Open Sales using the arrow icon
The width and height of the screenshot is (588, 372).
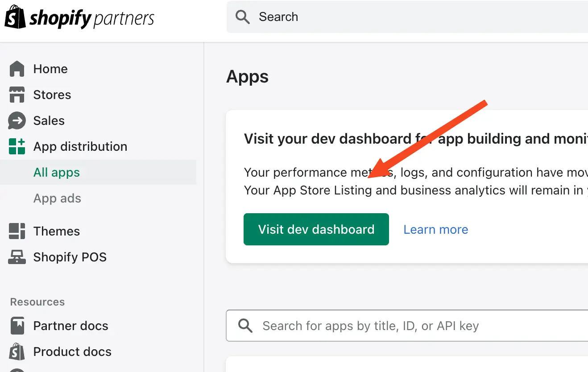click(x=17, y=120)
